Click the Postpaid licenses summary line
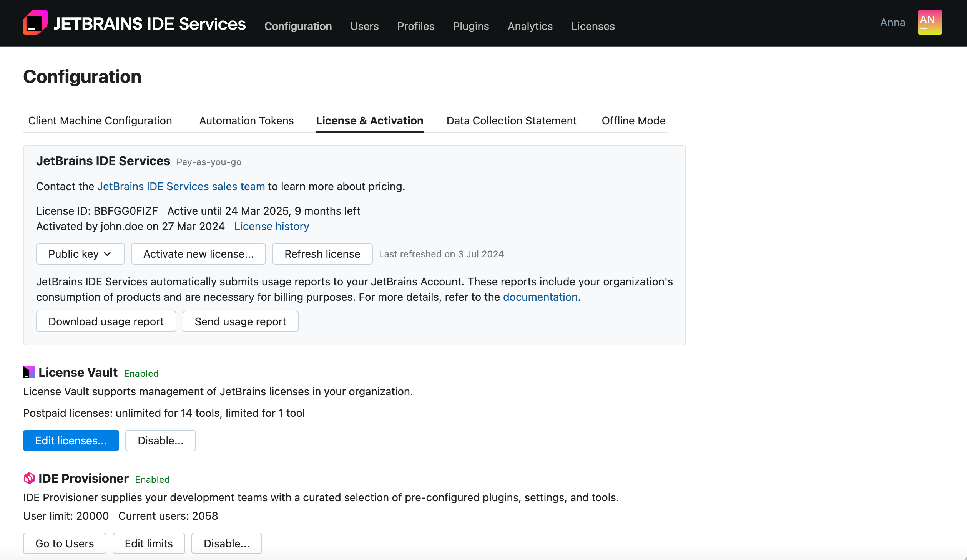The height and width of the screenshot is (560, 967). 164,413
